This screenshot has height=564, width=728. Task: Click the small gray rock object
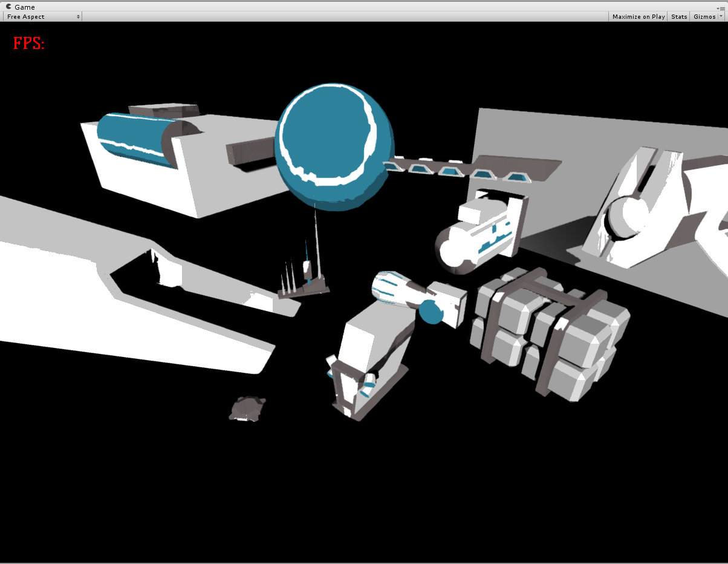[x=247, y=408]
